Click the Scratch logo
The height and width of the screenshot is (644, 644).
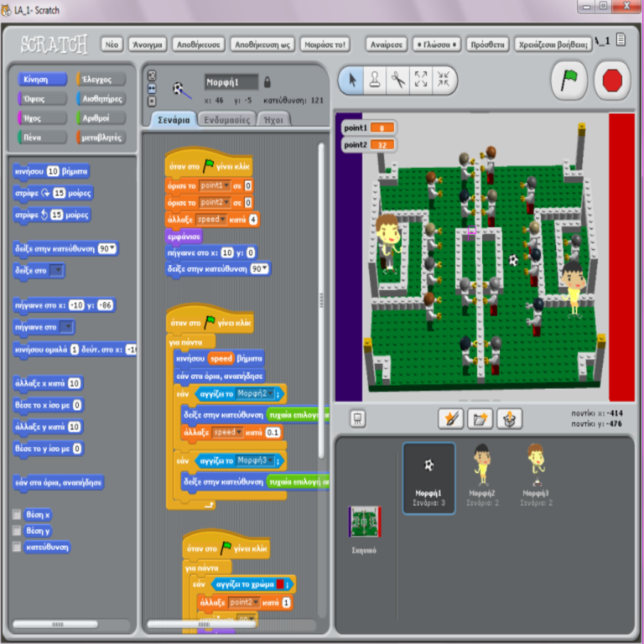54,44
